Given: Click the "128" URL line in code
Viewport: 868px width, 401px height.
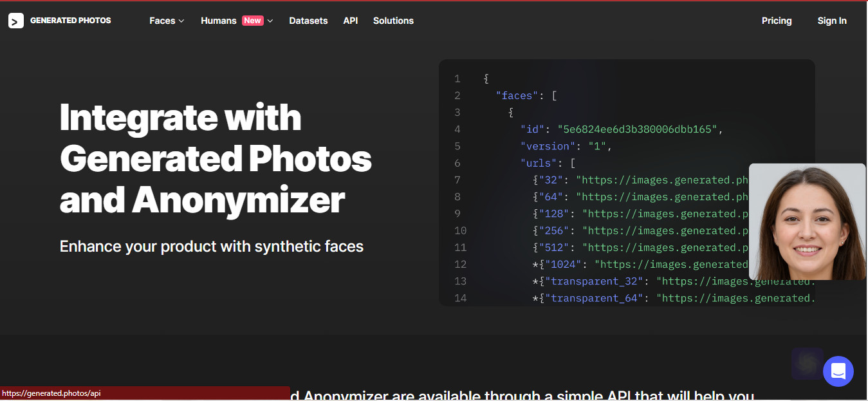Looking at the screenshot, I should point(640,214).
